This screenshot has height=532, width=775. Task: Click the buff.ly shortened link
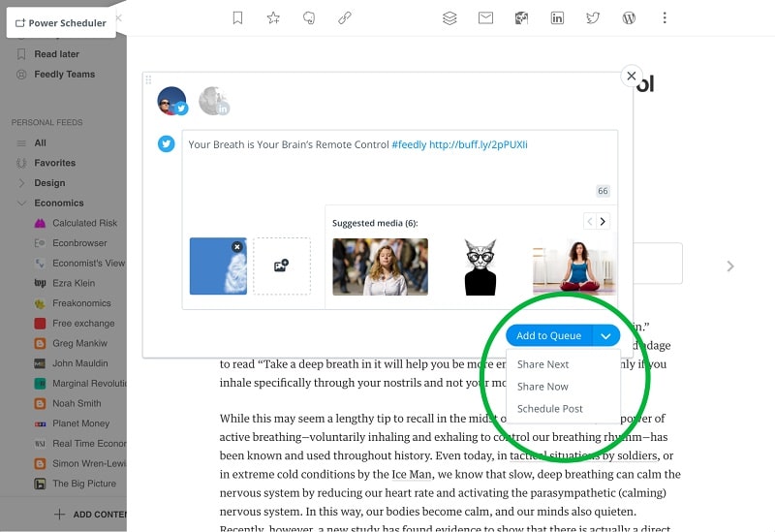click(478, 144)
